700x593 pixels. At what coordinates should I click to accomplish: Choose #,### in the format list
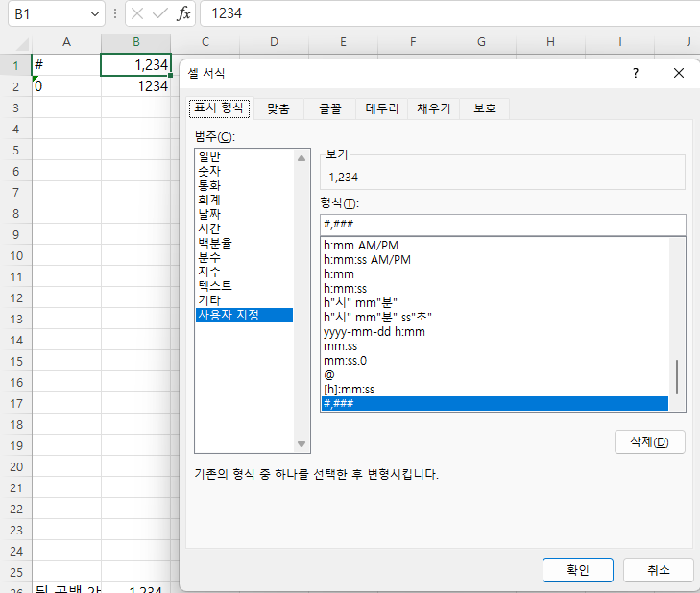coord(495,404)
